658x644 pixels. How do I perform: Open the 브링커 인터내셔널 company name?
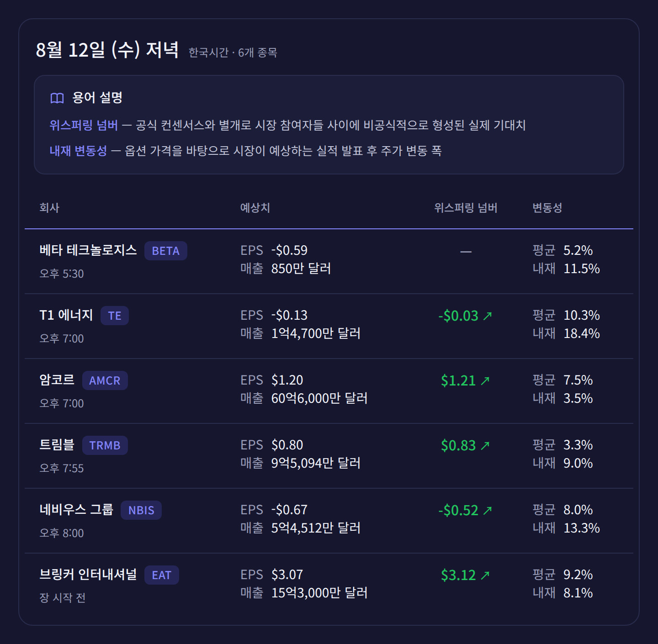(x=88, y=574)
